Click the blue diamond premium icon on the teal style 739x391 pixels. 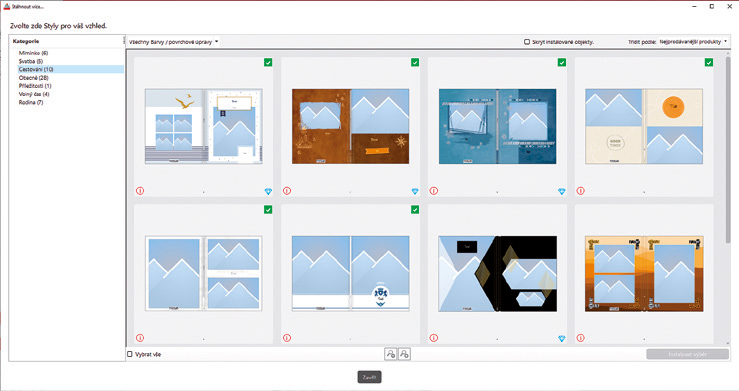[562, 191]
